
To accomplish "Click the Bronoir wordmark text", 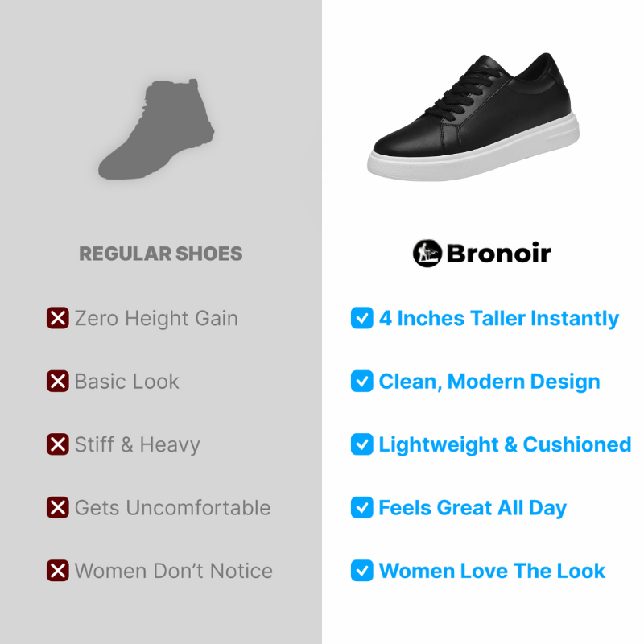I will click(498, 254).
